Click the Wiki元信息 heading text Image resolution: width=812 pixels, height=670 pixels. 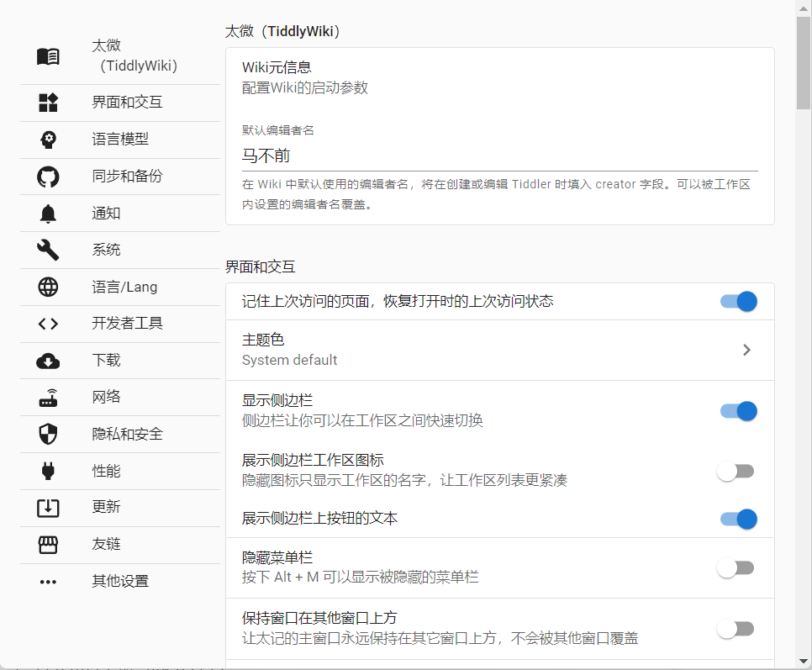pos(277,67)
